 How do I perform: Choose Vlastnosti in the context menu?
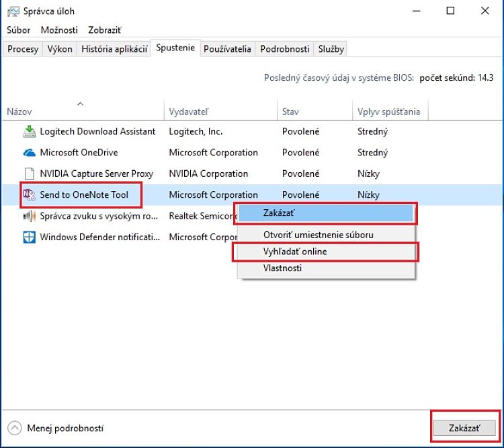(x=326, y=268)
